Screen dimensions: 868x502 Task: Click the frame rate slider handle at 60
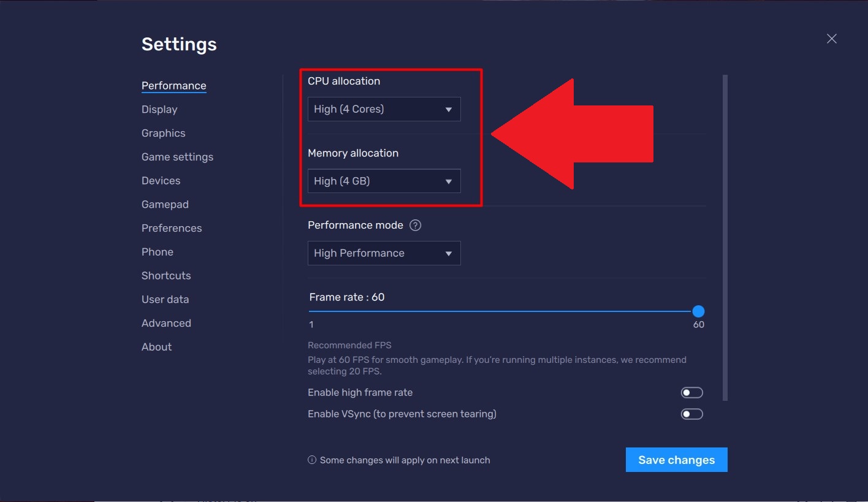tap(698, 311)
